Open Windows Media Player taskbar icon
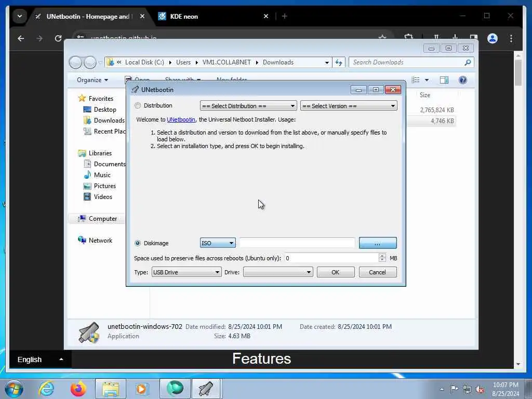 point(141,389)
